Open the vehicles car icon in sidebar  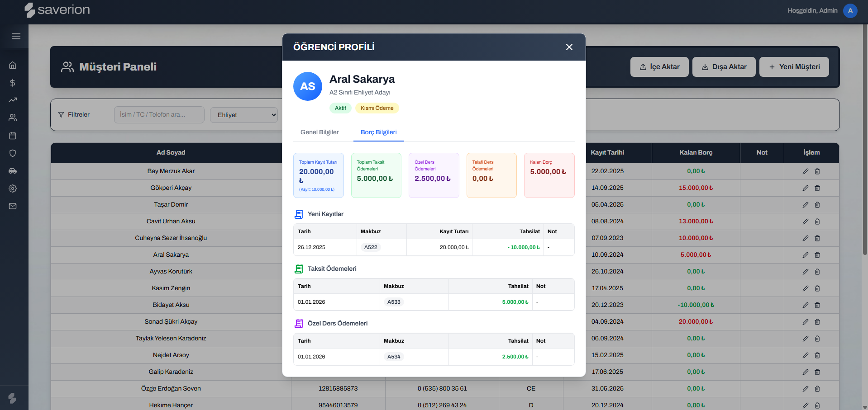click(13, 171)
